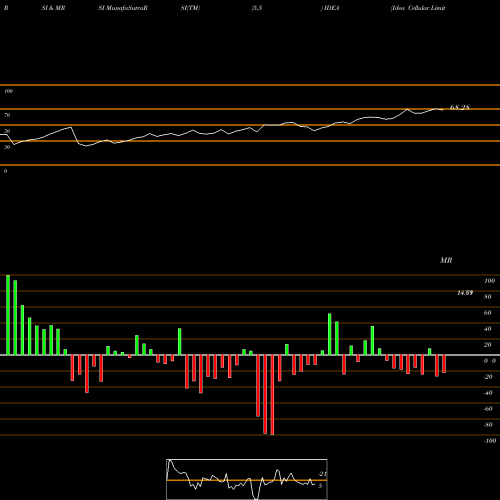This screenshot has width=500, height=500.
Task: Click the Idea Cellular Limit title text
Action: click(418, 8)
